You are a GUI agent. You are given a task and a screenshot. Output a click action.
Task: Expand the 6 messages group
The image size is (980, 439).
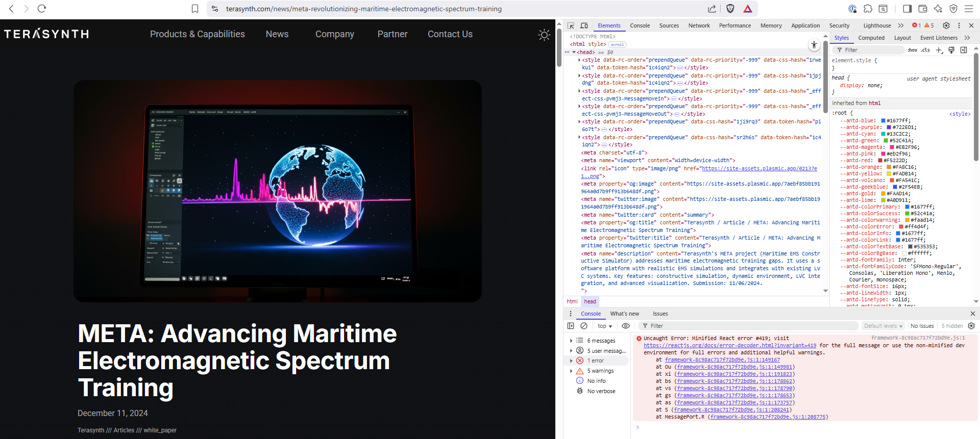[x=571, y=341]
